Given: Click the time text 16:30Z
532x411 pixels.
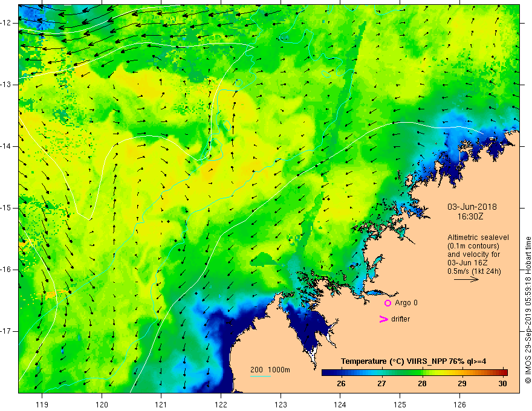Looking at the screenshot, I should point(470,216).
